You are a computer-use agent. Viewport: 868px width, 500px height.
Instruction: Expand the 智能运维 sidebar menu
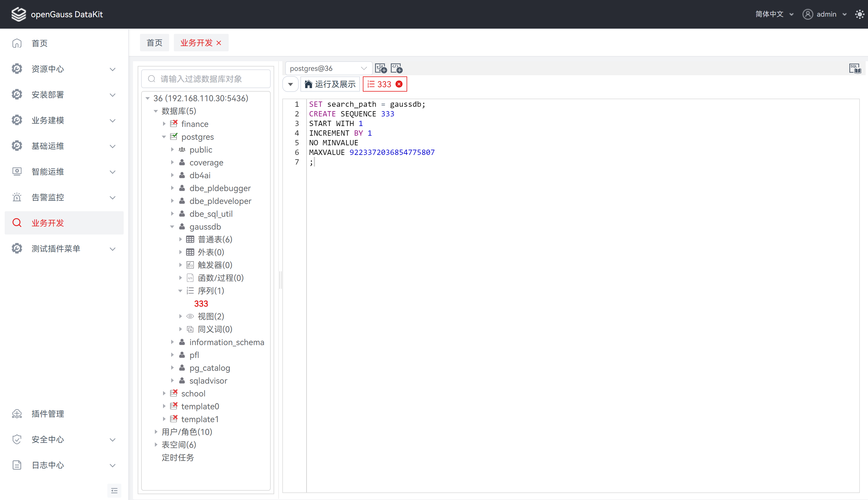pos(64,172)
